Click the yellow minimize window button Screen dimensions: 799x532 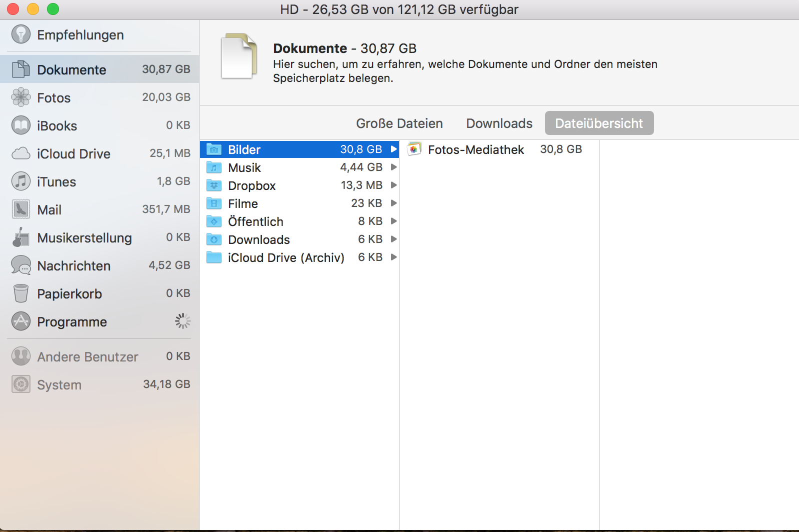pos(33,9)
